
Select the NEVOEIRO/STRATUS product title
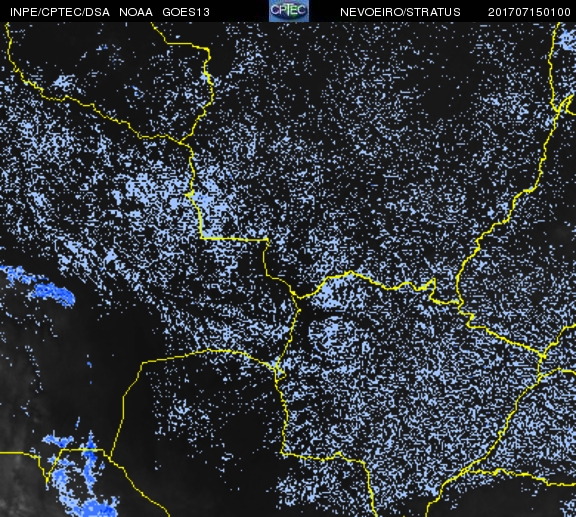tap(400, 12)
